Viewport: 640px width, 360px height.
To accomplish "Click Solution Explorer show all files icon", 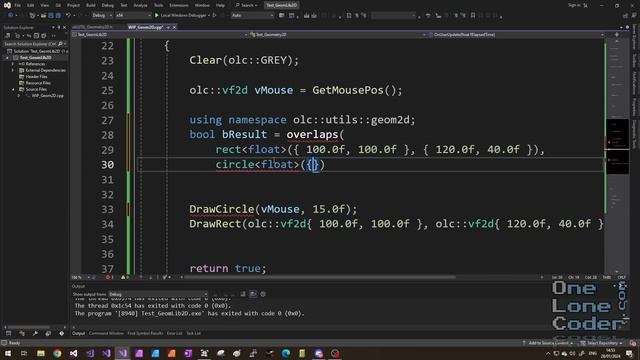I will (x=44, y=36).
